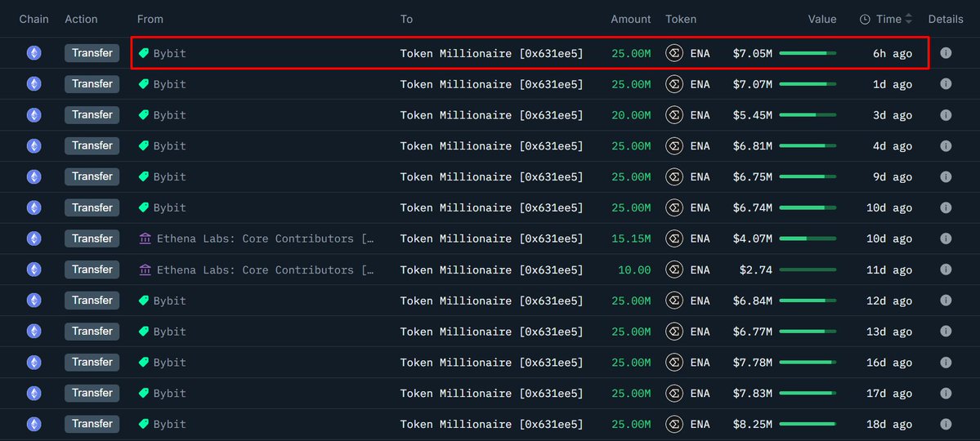980x441 pixels.
Task: Click the Ethereum chain icon in the 18d ago row
Action: 34,424
